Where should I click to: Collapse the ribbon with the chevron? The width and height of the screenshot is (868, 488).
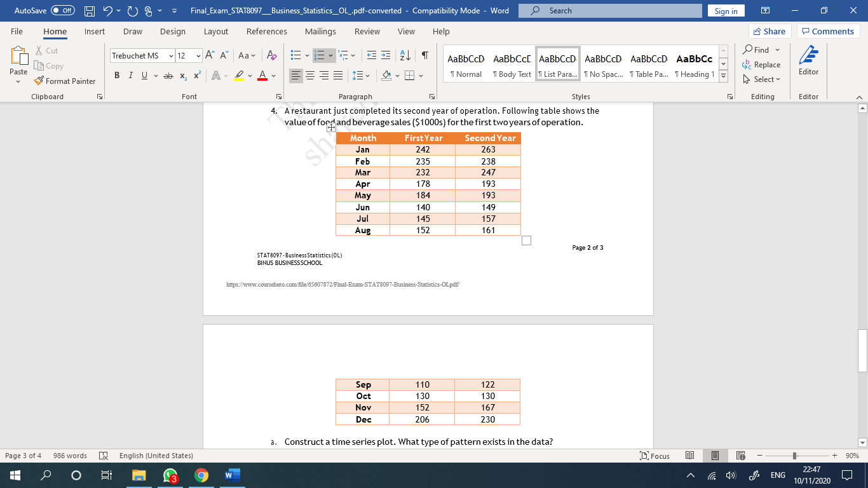[859, 97]
